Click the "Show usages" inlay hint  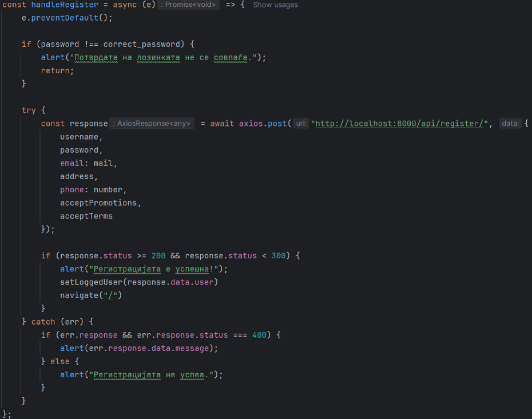[275, 5]
